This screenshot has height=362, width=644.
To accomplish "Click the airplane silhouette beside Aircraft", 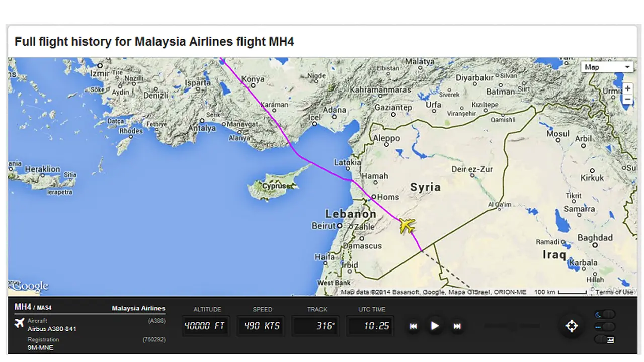I will tap(20, 323).
